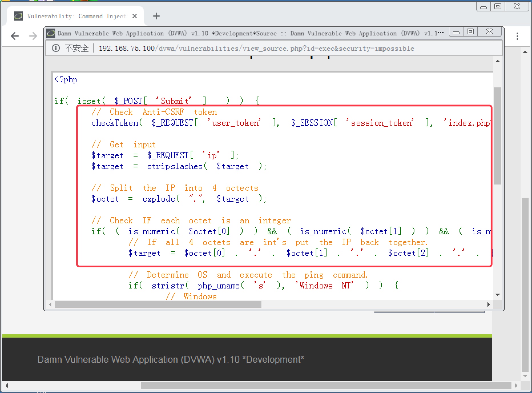Image resolution: width=532 pixels, height=393 pixels.
Task: Minimize the main browser window
Action: click(x=483, y=7)
